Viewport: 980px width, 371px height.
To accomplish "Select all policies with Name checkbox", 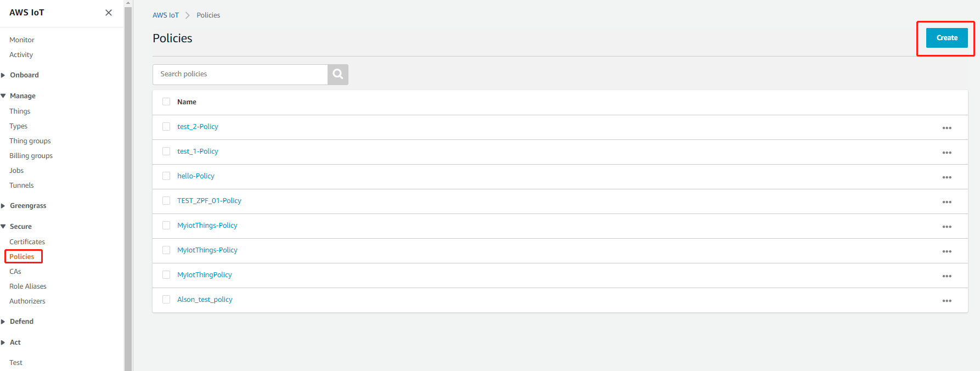I will (166, 102).
